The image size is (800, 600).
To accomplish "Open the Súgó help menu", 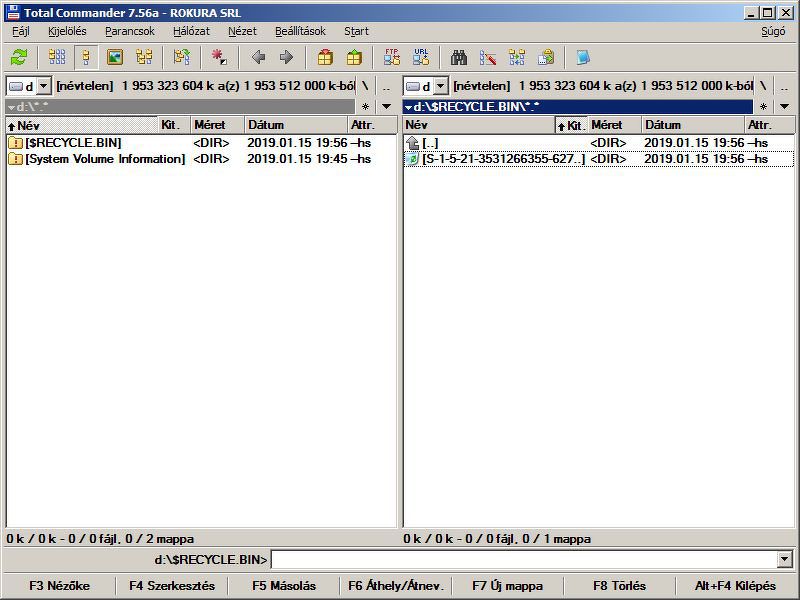I will click(773, 31).
